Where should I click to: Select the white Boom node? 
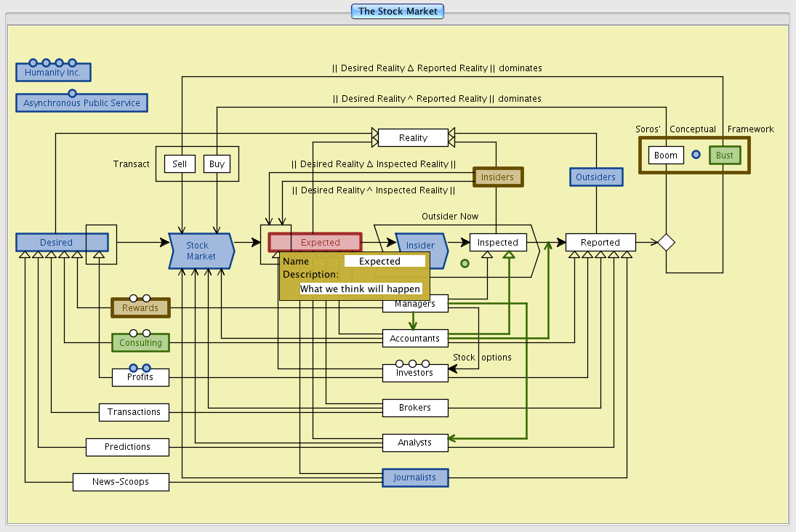(666, 155)
